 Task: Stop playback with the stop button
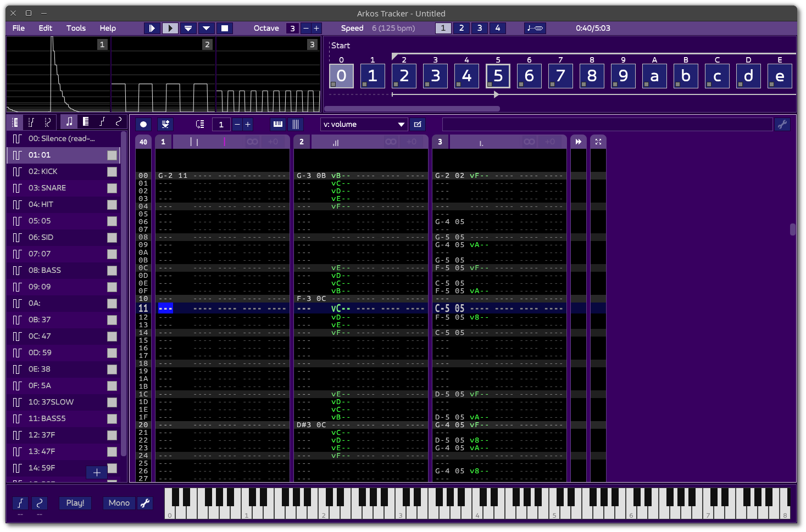224,28
